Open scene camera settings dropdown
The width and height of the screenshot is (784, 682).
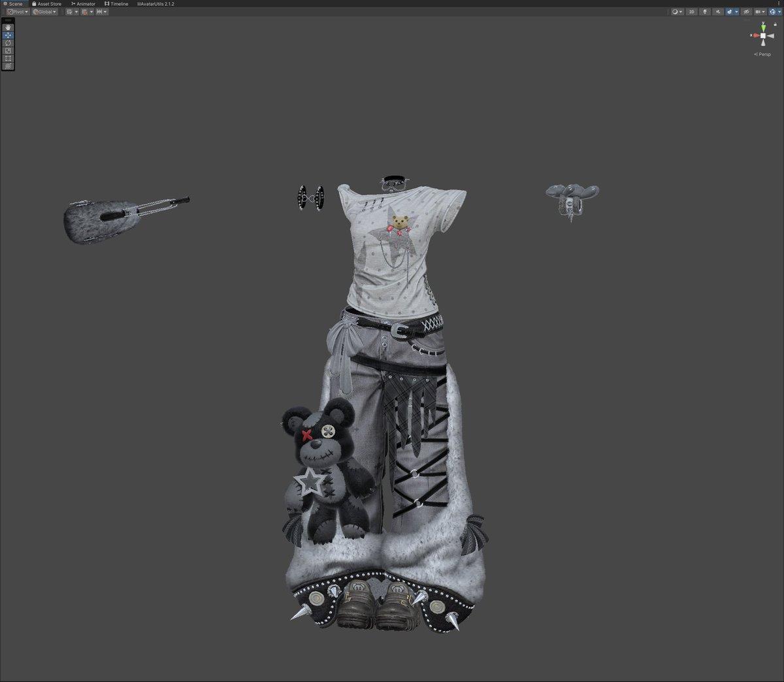(760, 12)
